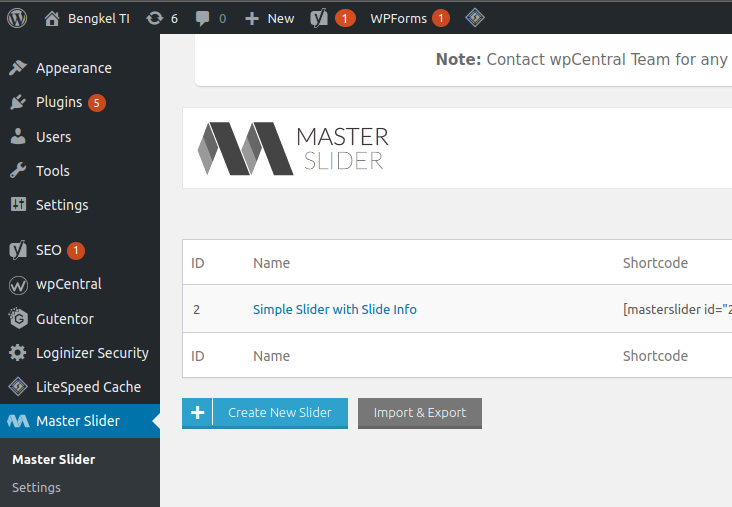
Task: Open the Tools menu item
Action: pyautogui.click(x=53, y=171)
